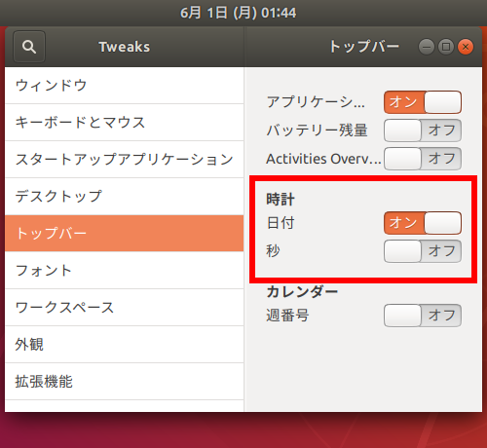
Task: Maximize the Tweaks window
Action: pyautogui.click(x=446, y=47)
